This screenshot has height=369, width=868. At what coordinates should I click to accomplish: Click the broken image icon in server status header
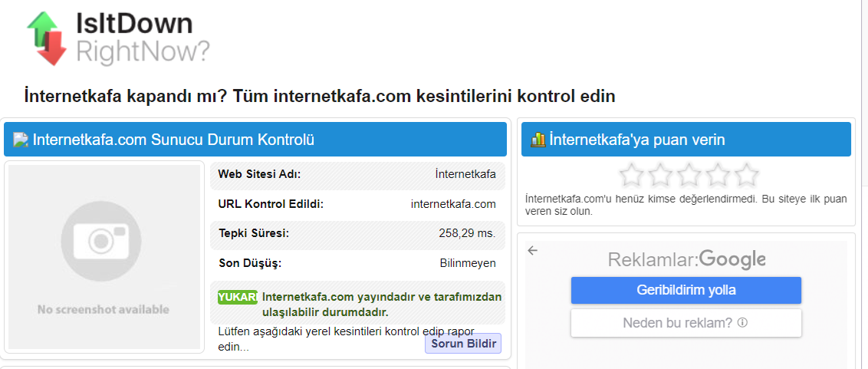tap(21, 140)
